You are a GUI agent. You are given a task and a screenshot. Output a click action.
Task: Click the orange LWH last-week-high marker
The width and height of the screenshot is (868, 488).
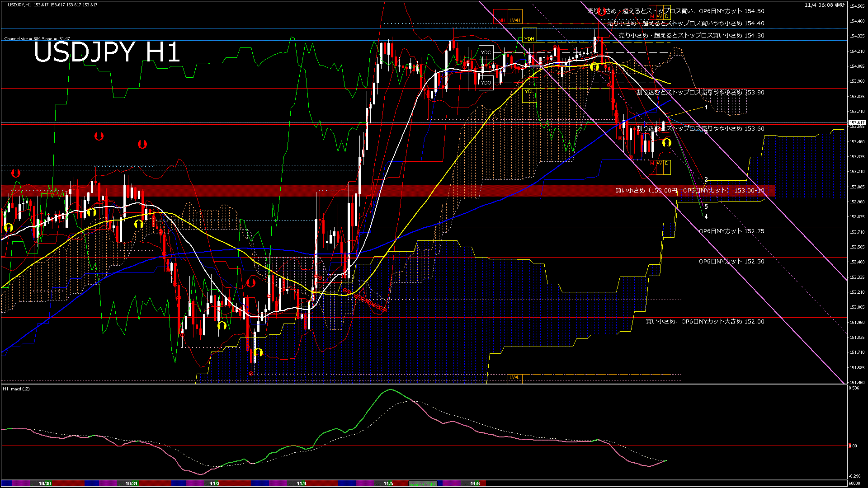(x=515, y=20)
